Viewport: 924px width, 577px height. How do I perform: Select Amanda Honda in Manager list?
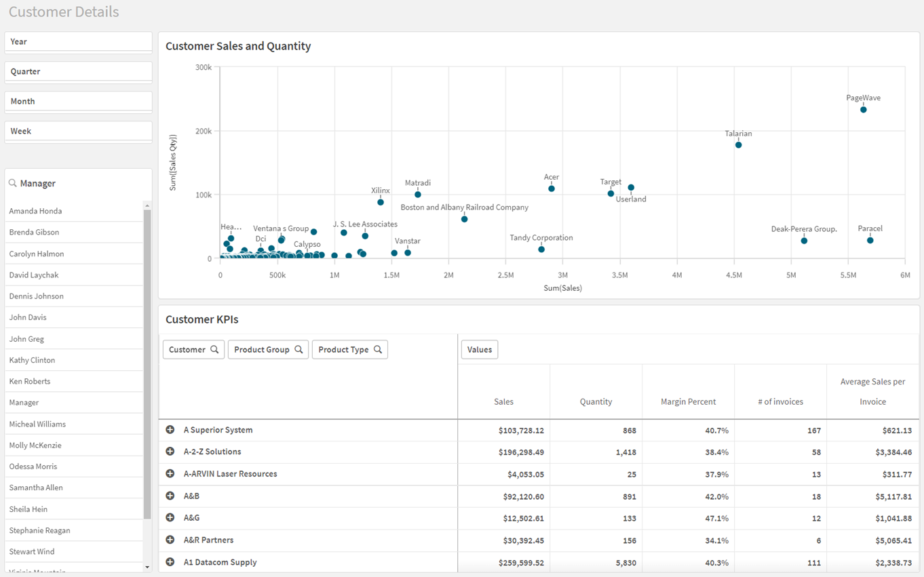[35, 211]
